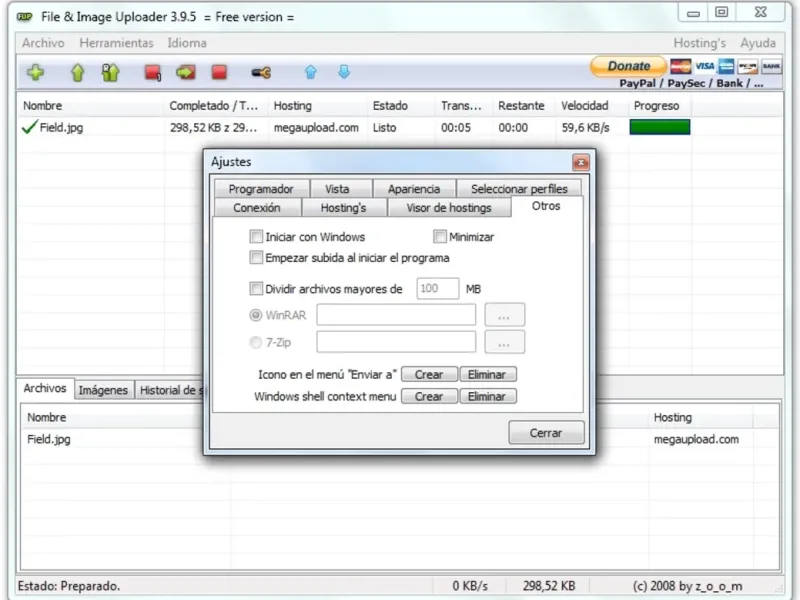This screenshot has height=600, width=800.
Task: Click the double green arrows upload-all icon
Action: click(110, 72)
